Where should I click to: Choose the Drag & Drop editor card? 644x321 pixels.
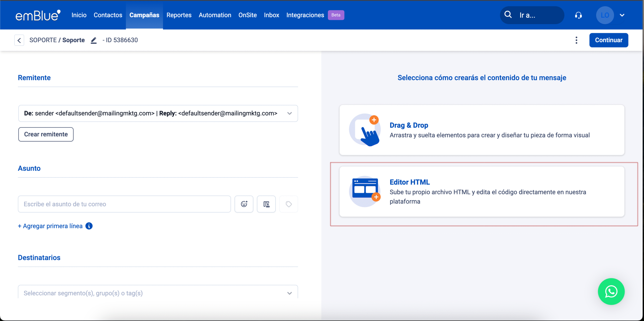pyautogui.click(x=482, y=130)
